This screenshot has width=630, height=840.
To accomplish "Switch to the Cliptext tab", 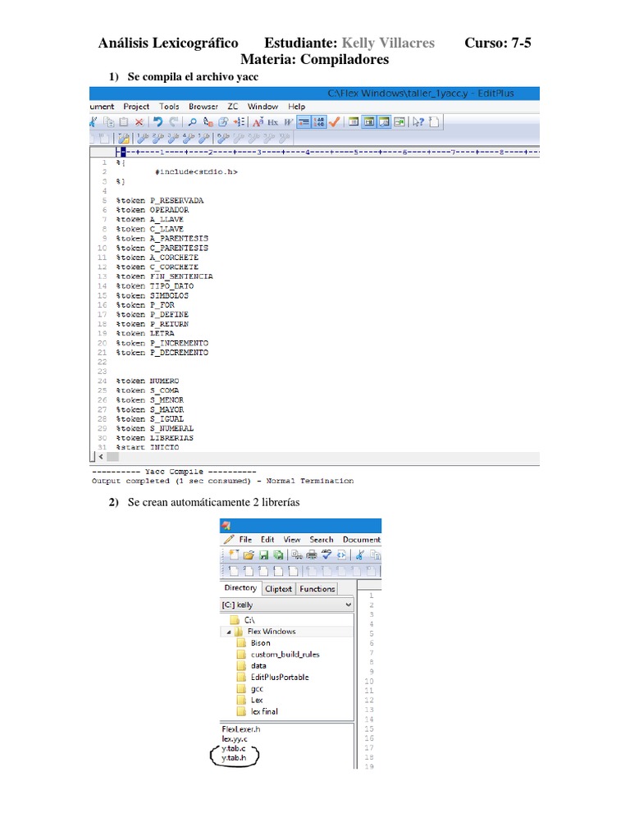I will click(x=279, y=589).
